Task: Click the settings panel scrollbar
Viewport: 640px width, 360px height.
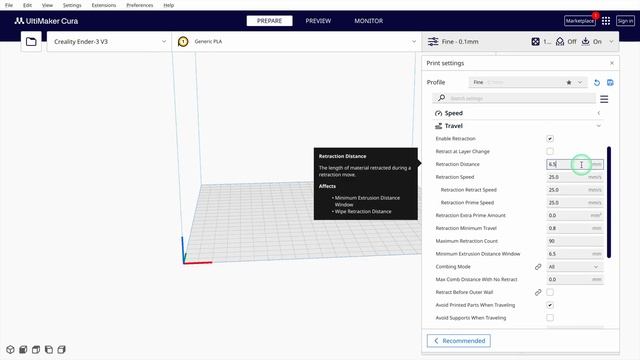Action: [609, 202]
